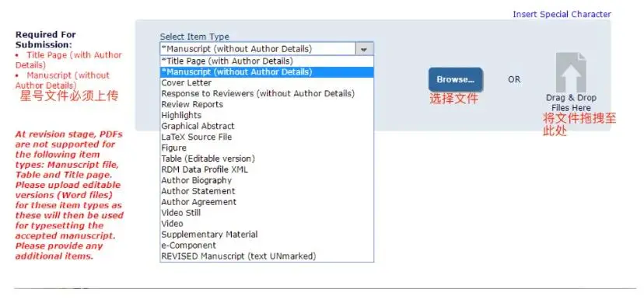Pick Table (Editable version) option

coord(267,158)
